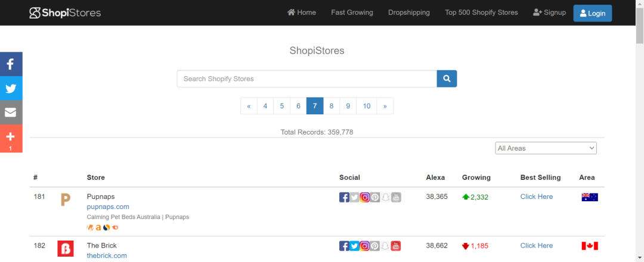Open Pupnaps Instagram social icon
The width and height of the screenshot is (644, 262).
[365, 197]
